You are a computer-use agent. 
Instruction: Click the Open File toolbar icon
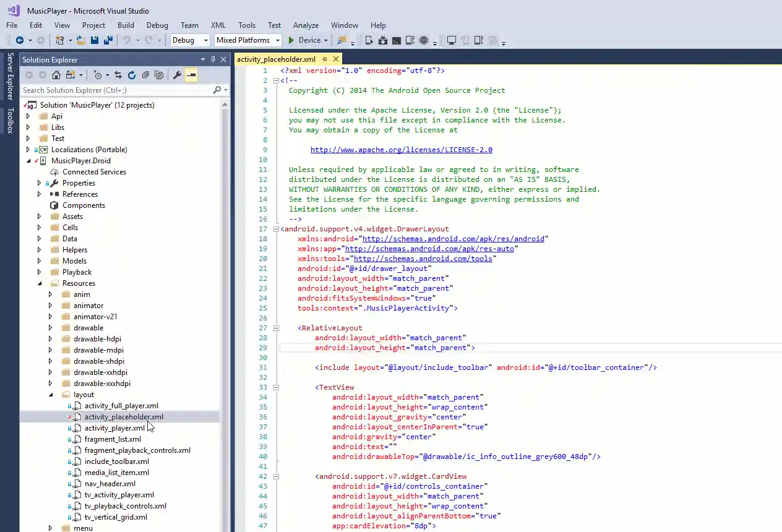[80, 40]
